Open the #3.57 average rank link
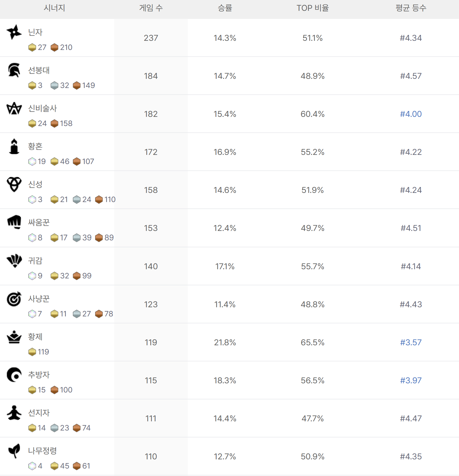Image resolution: width=459 pixels, height=476 pixels. (x=411, y=342)
